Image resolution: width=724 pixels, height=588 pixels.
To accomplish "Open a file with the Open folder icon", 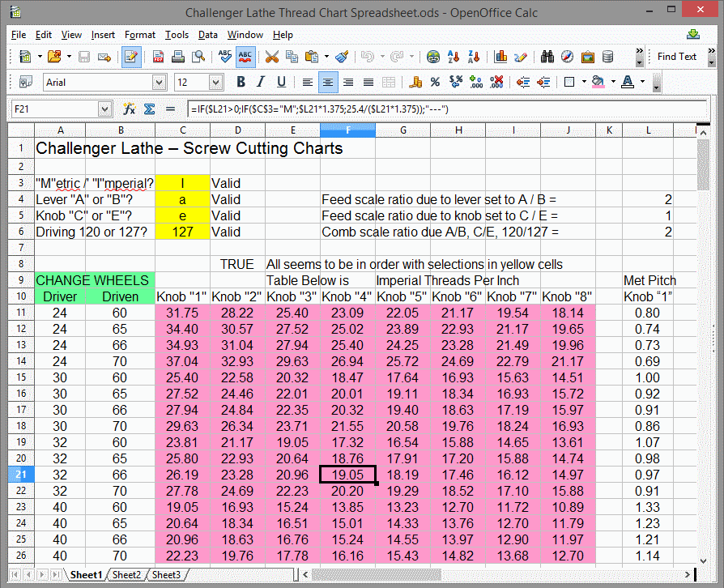I will (54, 57).
